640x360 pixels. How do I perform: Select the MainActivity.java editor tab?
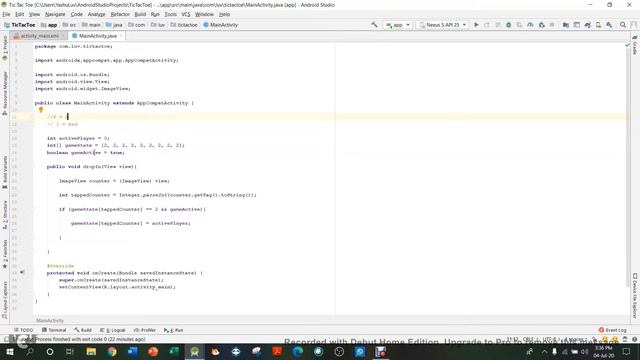97,36
